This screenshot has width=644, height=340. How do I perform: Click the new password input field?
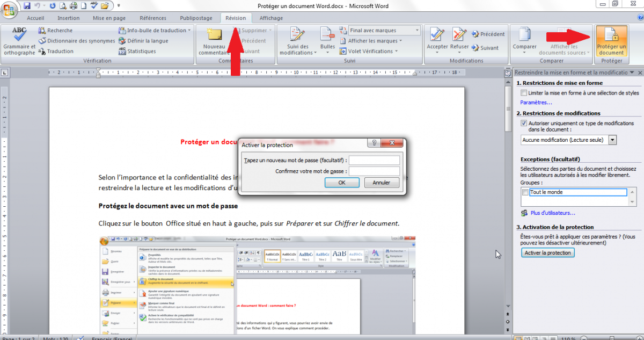pos(374,160)
